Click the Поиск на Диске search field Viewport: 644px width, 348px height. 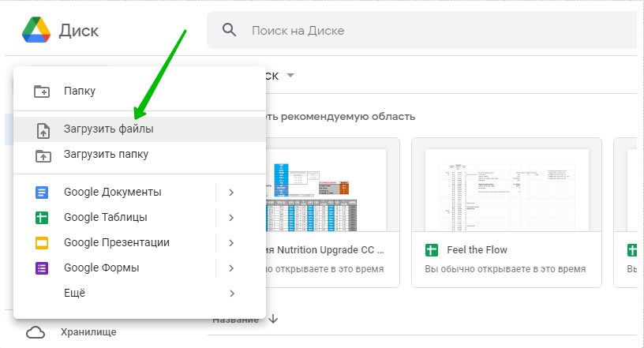click(x=422, y=30)
